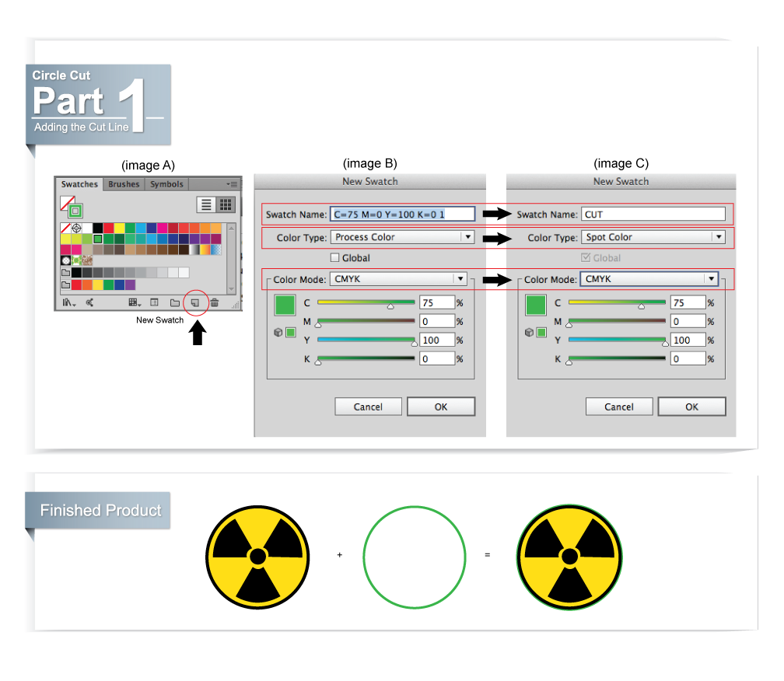Click the green color preview in image C

[x=535, y=306]
